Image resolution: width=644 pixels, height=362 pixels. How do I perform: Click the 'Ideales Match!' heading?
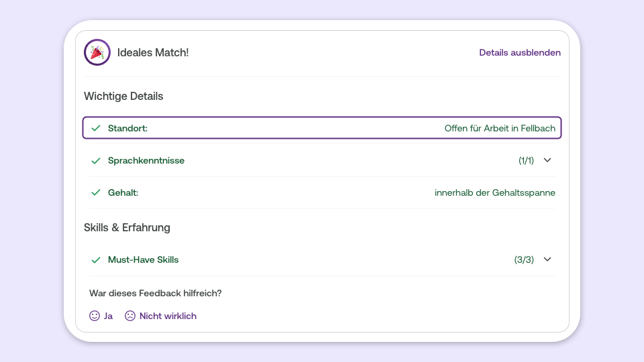coord(153,52)
